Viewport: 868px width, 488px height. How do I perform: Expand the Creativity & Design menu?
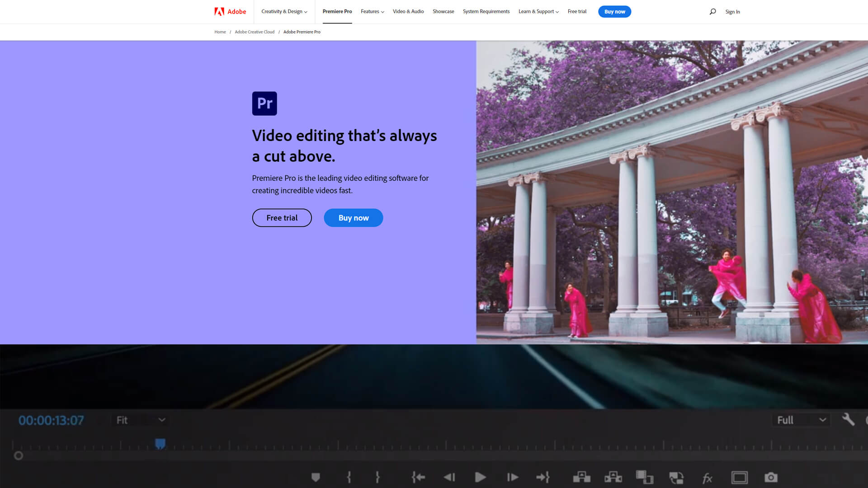(284, 12)
